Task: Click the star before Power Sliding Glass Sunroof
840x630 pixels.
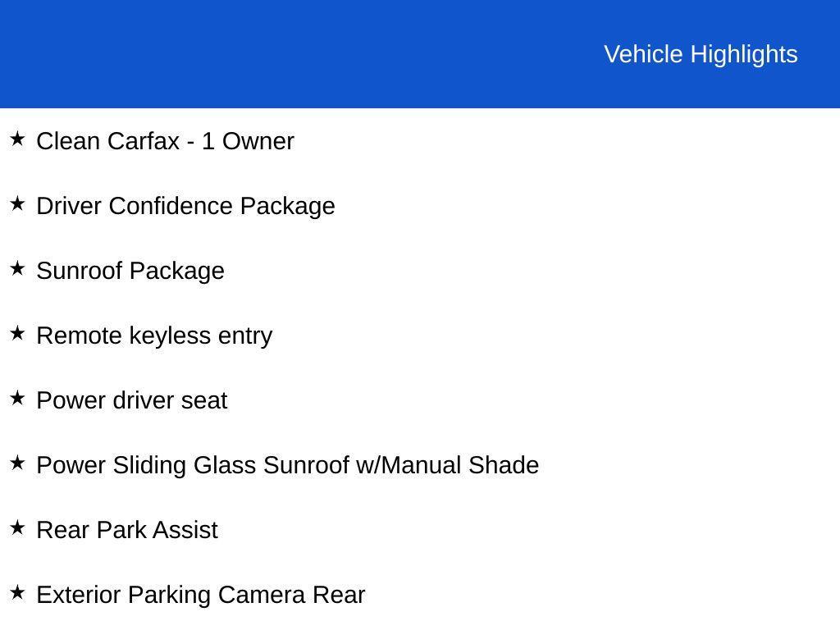Action: (x=17, y=463)
